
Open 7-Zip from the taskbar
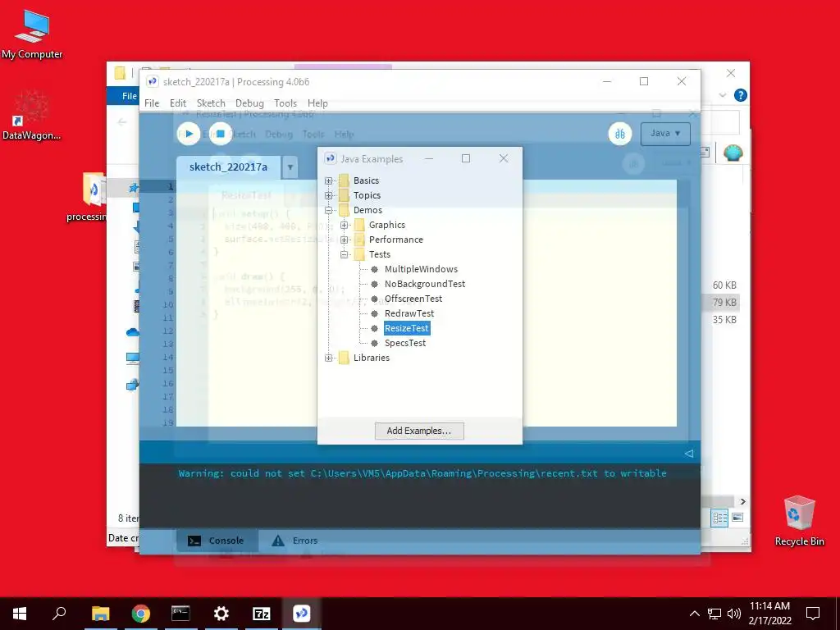[261, 614]
